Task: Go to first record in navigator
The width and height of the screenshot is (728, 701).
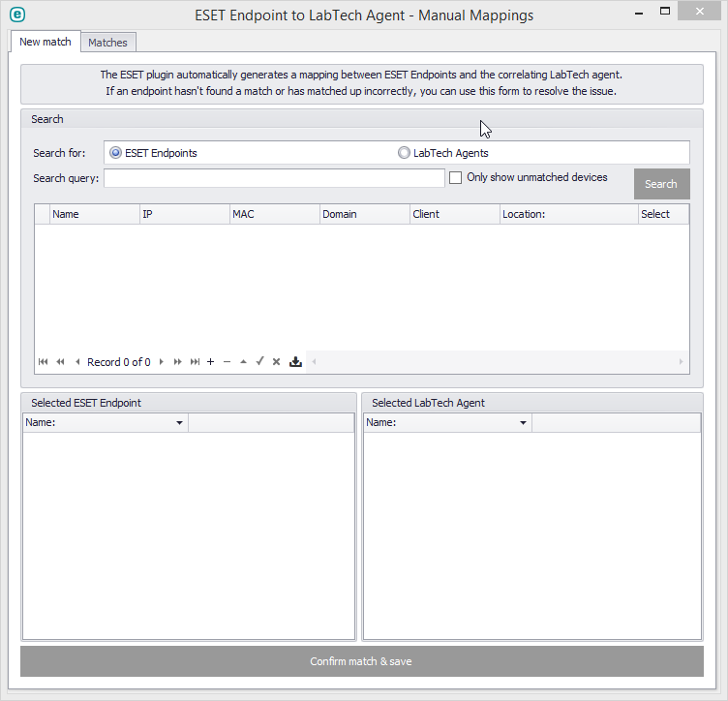Action: (44, 362)
